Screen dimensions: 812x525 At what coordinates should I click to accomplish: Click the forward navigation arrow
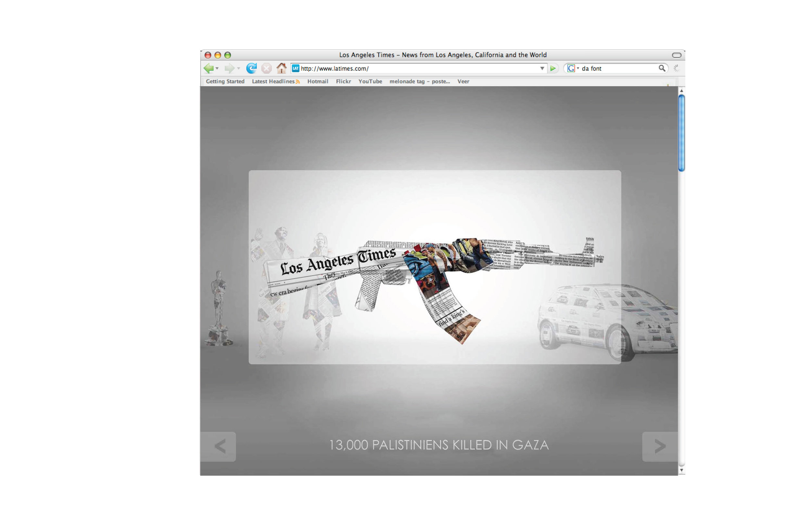pyautogui.click(x=229, y=68)
